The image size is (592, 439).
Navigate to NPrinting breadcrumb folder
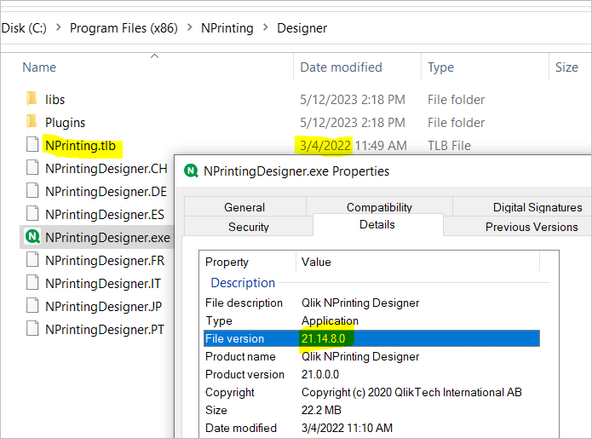(x=227, y=28)
